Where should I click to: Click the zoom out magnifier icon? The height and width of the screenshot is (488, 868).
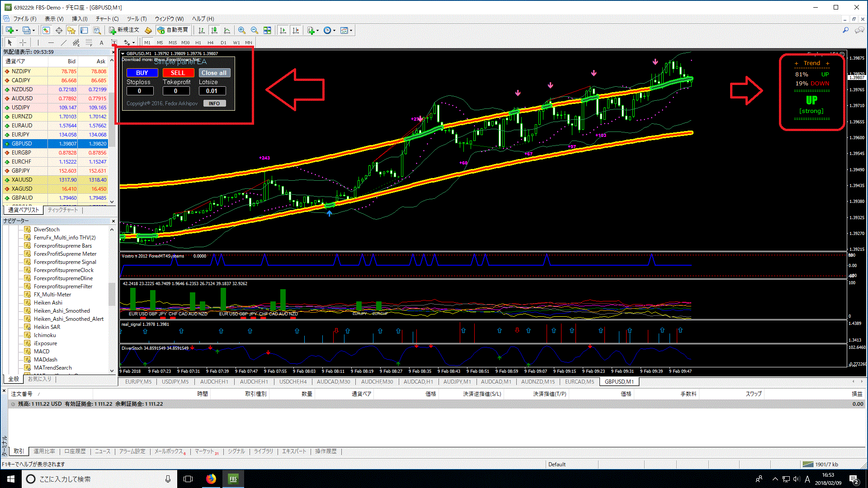(x=255, y=30)
